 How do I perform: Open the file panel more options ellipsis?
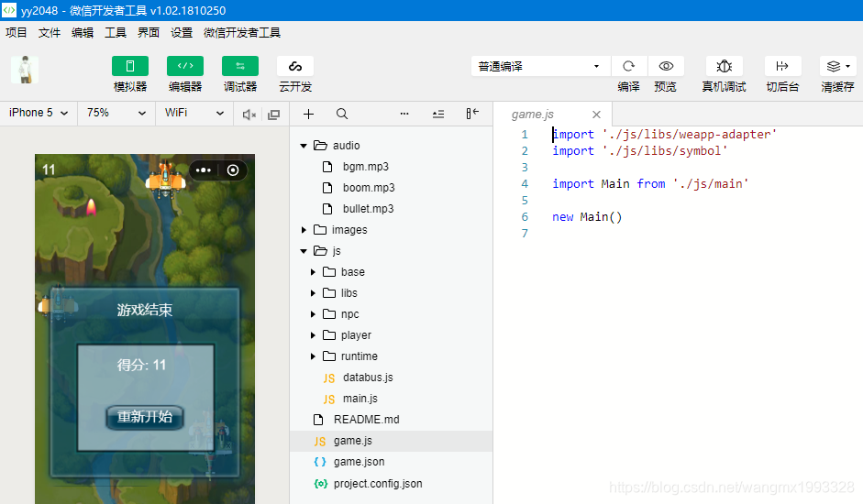pyautogui.click(x=404, y=114)
